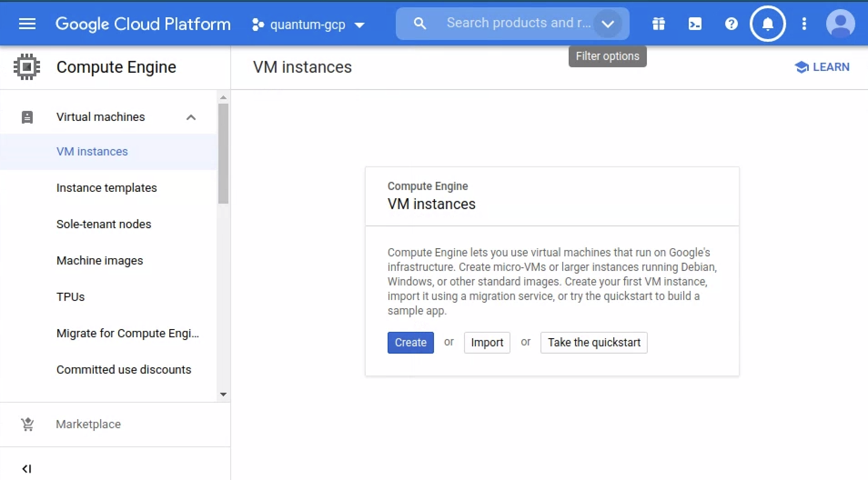The height and width of the screenshot is (480, 868).
Task: Collapse the sidebar with the bottom arrow
Action: 27,469
